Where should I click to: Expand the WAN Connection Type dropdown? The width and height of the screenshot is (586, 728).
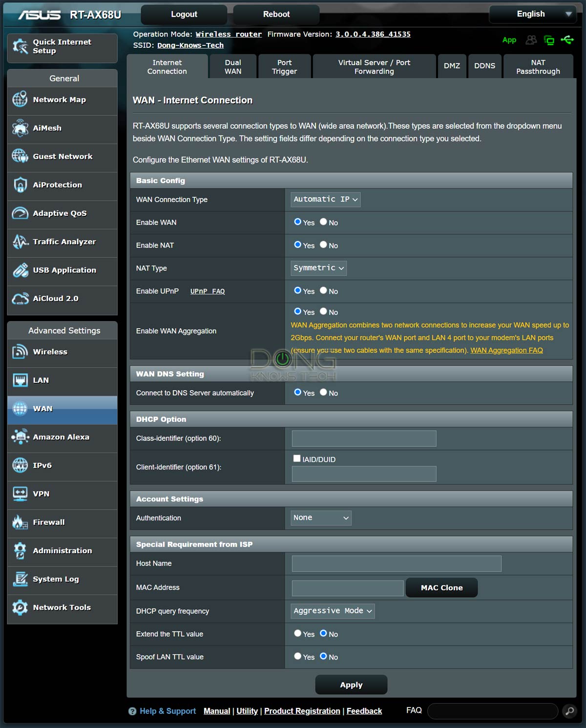[325, 200]
